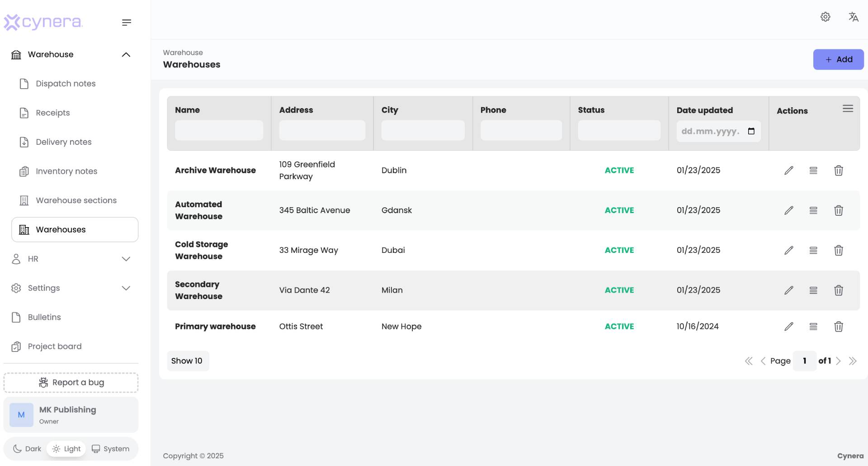Open Bulletins page

71,317
